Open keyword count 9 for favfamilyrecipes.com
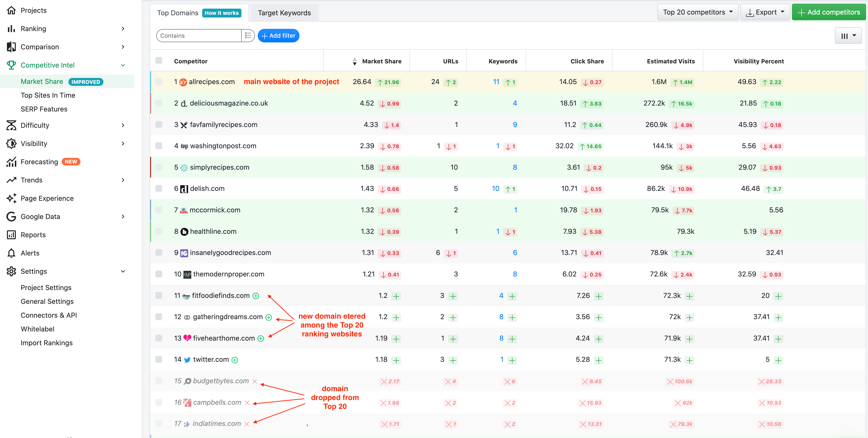Viewport: 868px width, 438px height. tap(515, 125)
